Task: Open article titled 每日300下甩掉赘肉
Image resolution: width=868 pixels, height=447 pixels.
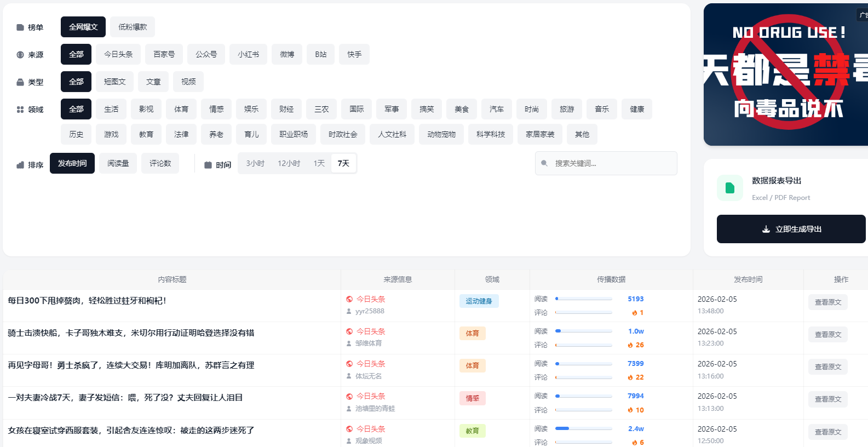Action: pos(87,301)
